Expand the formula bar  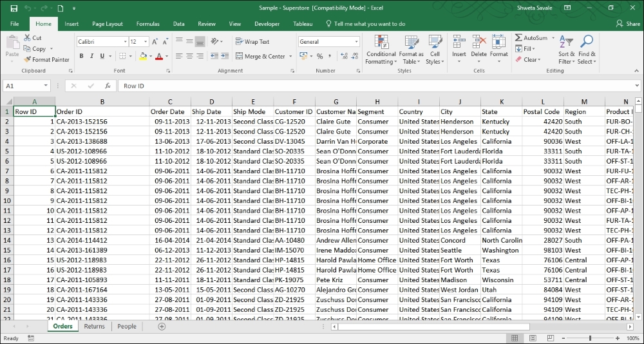coord(636,86)
